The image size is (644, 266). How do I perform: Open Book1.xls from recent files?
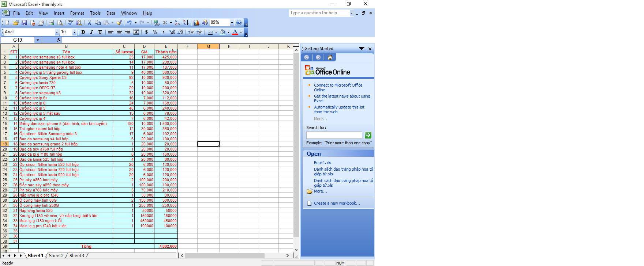pos(322,163)
